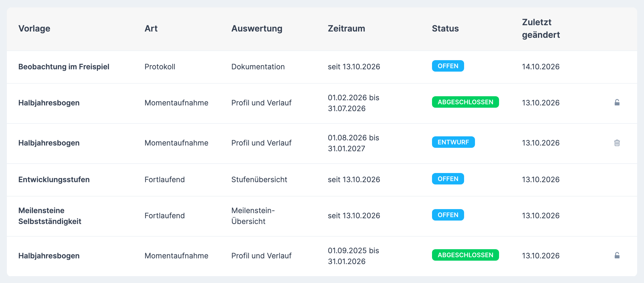Screen dimensions: 644x283
Task: Sort by the Vorlage column header
Action: click(x=34, y=28)
